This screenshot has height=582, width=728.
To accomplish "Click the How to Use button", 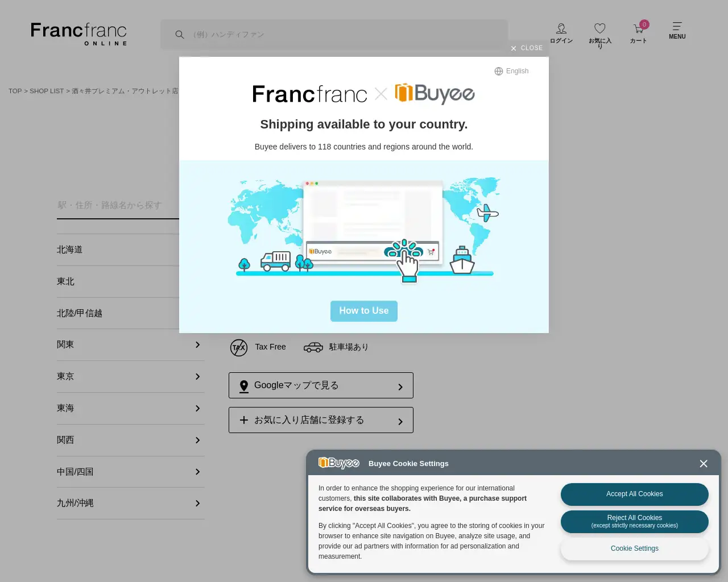I will click(x=364, y=311).
